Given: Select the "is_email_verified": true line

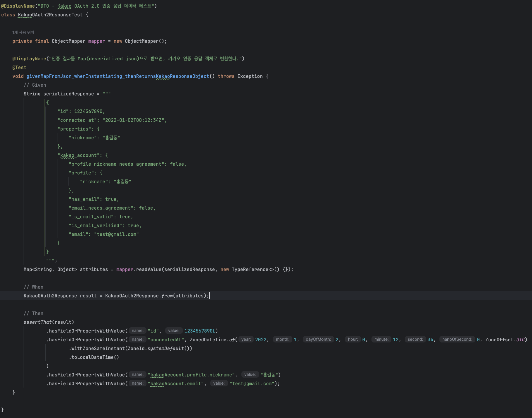Looking at the screenshot, I should (105, 226).
